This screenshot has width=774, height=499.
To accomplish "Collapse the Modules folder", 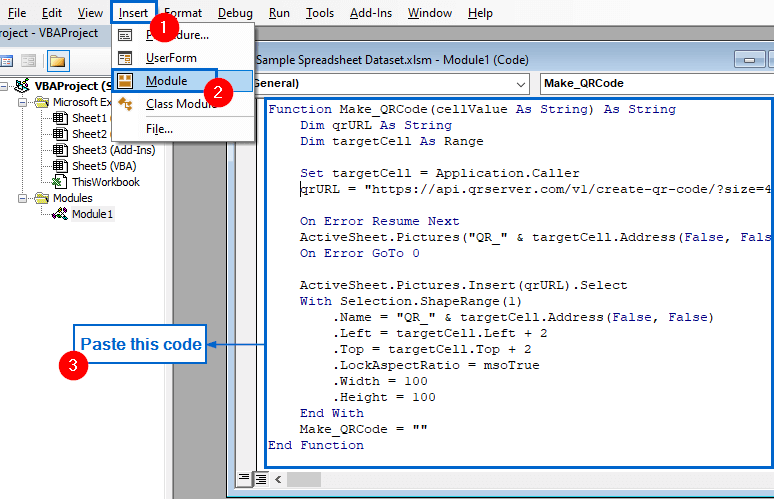I will [22, 198].
